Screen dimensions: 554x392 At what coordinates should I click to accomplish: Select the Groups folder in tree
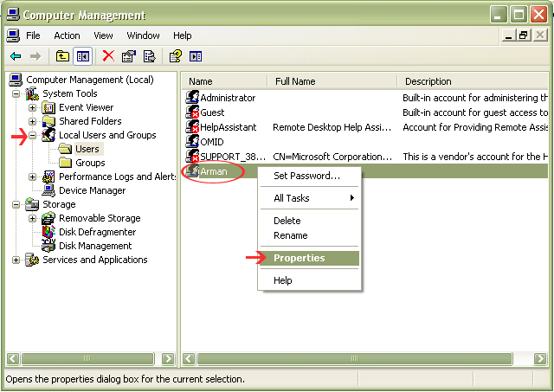(90, 163)
